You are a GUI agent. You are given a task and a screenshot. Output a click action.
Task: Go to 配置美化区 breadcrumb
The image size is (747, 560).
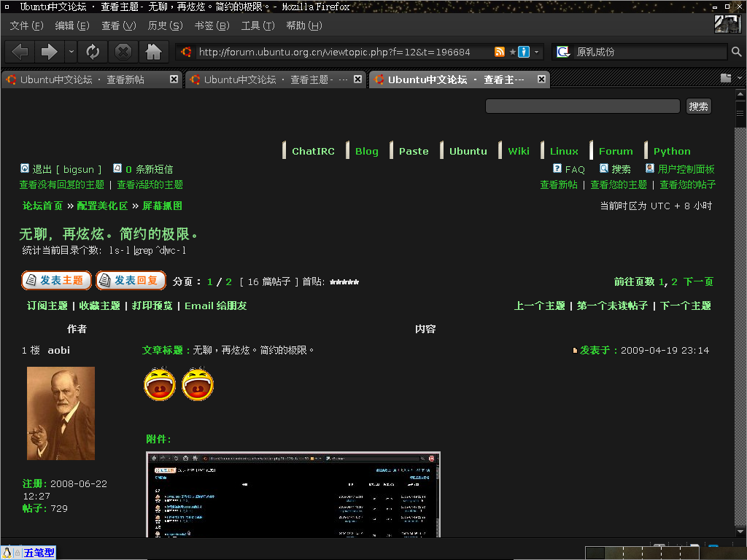coord(102,206)
